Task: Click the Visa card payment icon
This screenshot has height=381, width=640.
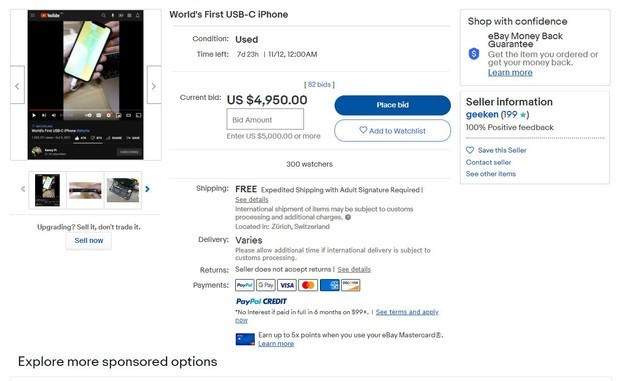Action: coord(287,285)
